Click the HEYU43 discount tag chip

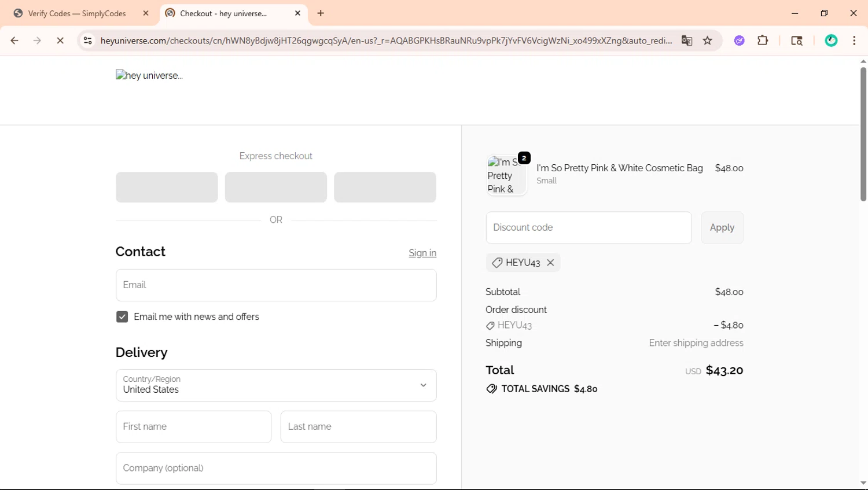click(523, 263)
